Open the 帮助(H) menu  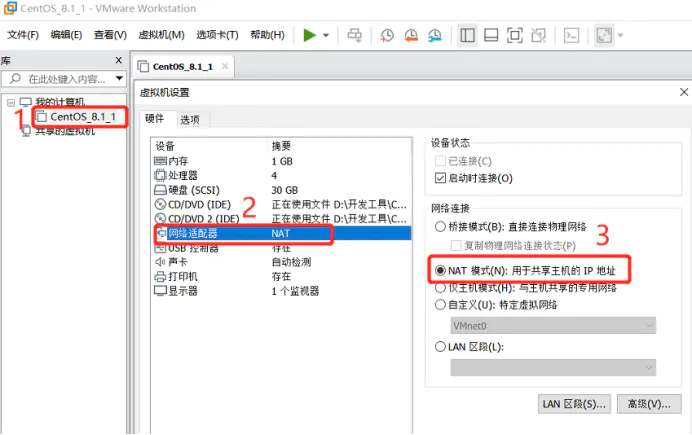(x=267, y=35)
